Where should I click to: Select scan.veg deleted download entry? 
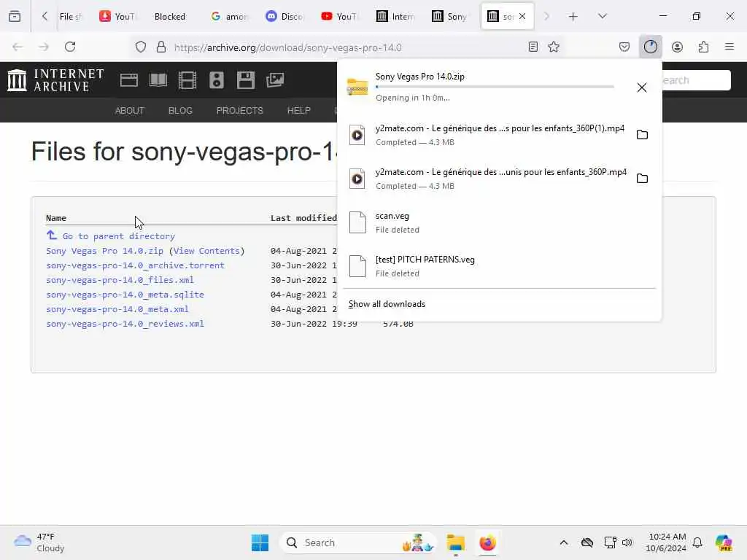click(x=499, y=222)
